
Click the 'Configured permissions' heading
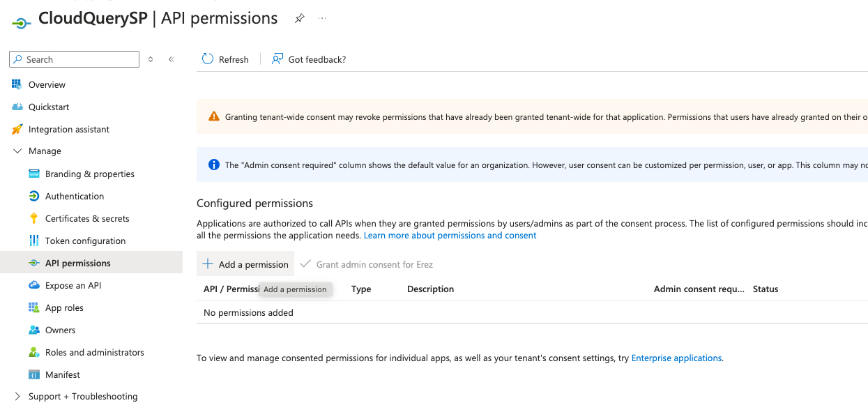click(x=254, y=203)
